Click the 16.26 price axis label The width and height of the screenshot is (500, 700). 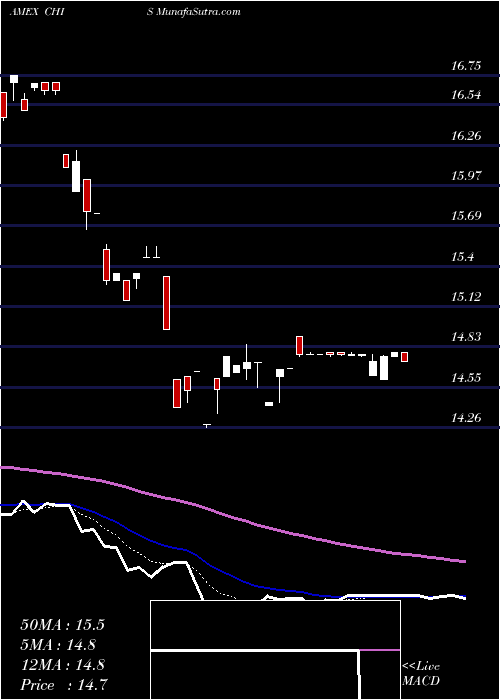(466, 135)
